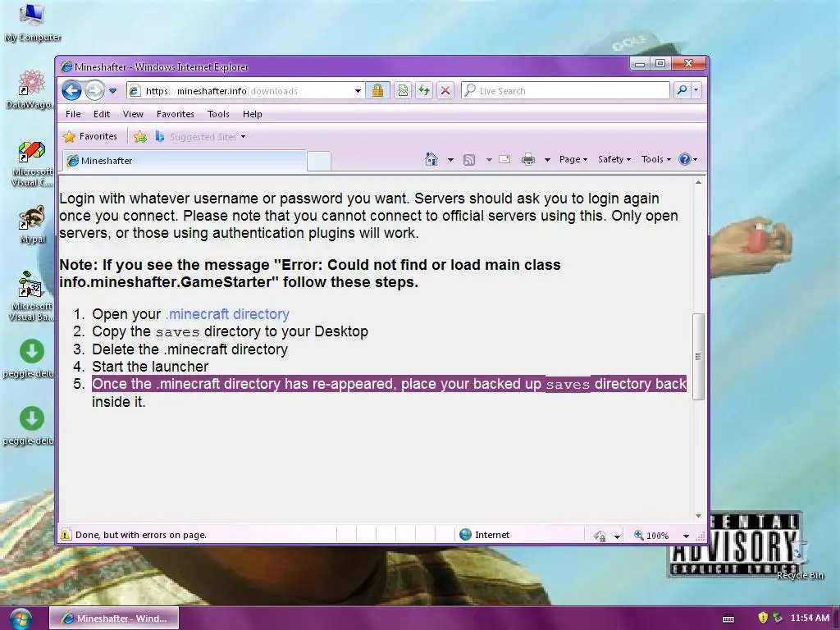Click highlighted step 5 text
The height and width of the screenshot is (630, 840).
coord(389,384)
